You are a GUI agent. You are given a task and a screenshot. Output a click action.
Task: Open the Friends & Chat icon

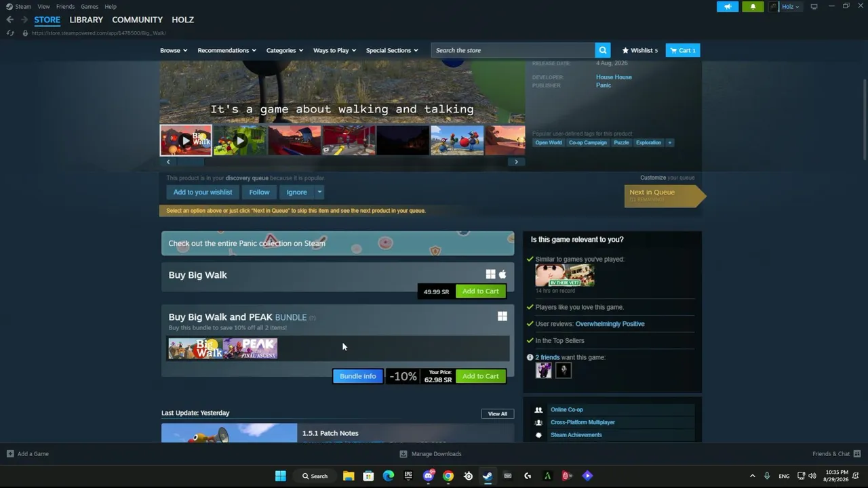(857, 453)
